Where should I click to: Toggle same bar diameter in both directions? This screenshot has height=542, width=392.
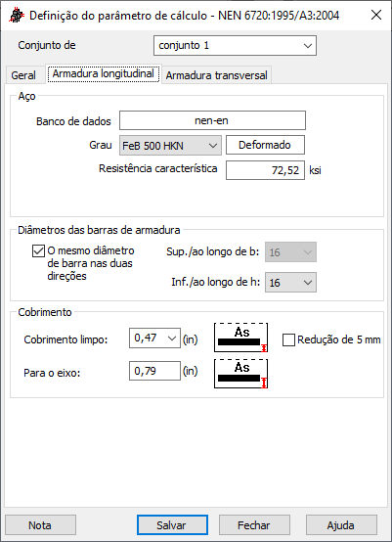(x=38, y=251)
